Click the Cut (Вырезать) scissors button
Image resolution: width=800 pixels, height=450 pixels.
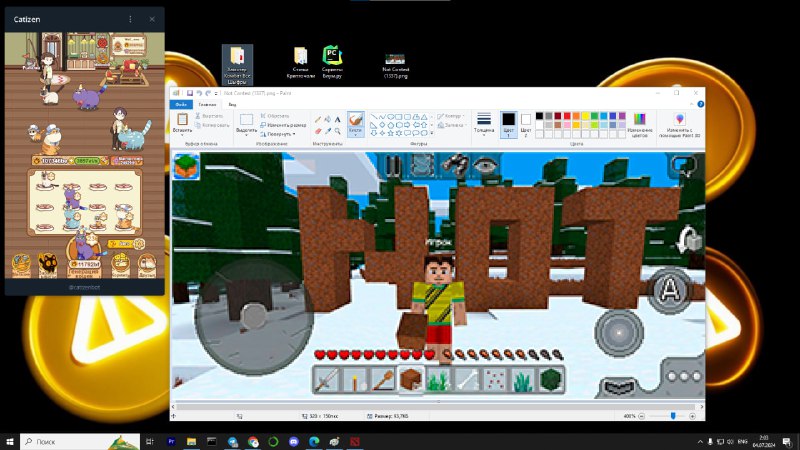pos(209,116)
